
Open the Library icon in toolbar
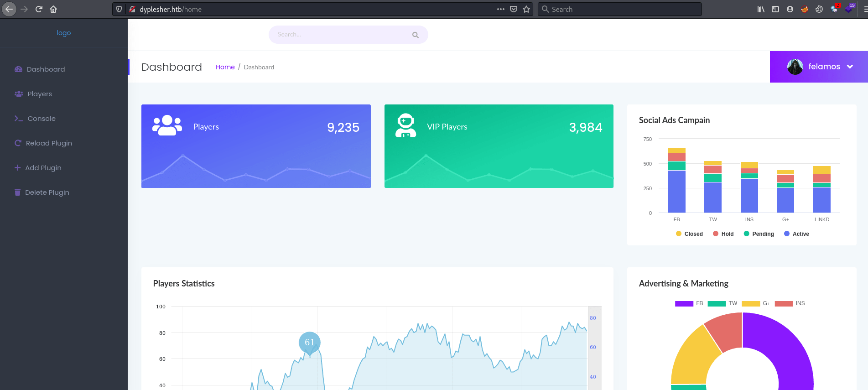pos(761,9)
